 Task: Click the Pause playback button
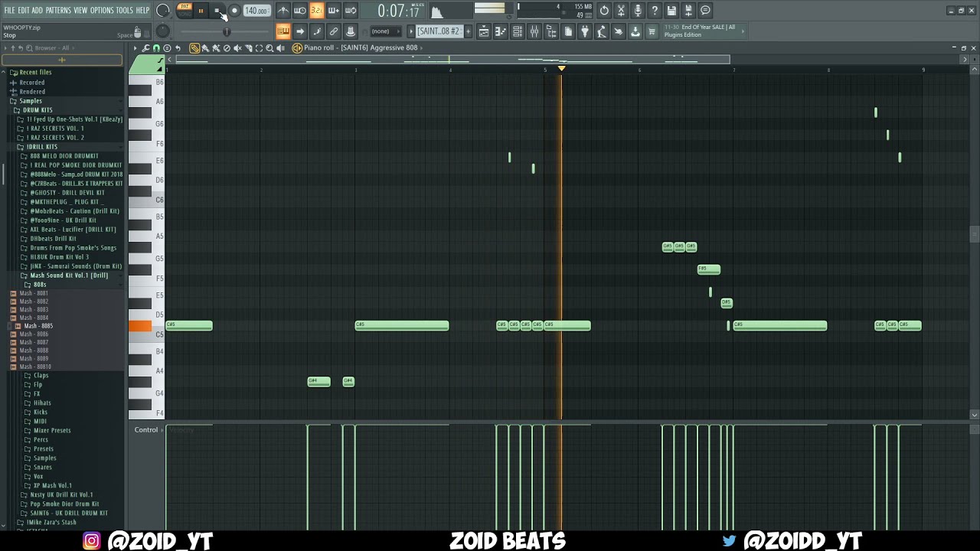pos(201,11)
